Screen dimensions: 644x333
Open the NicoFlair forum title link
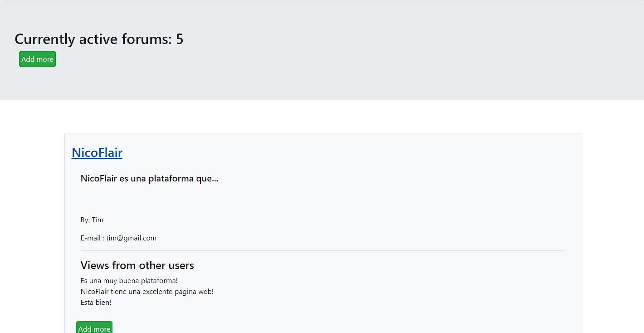point(97,152)
